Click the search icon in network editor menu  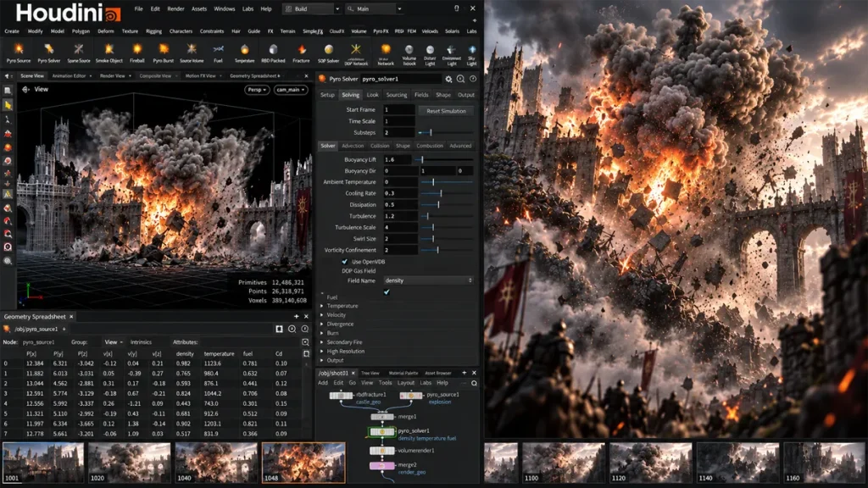474,383
